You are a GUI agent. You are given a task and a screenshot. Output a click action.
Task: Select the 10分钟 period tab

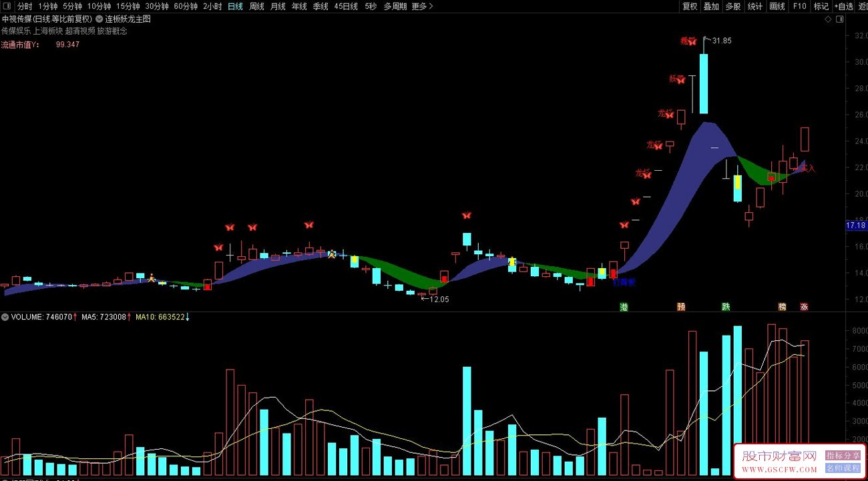99,6
